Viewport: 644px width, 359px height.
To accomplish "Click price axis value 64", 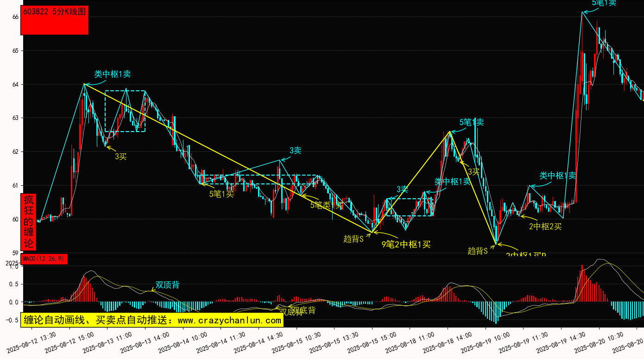I will [x=15, y=84].
